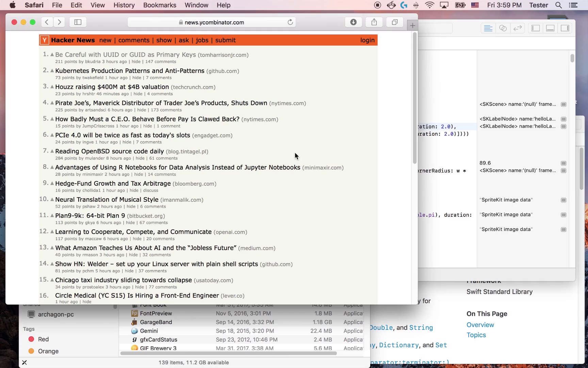Upvote the Chicago taxi industry story
This screenshot has width=588, height=368.
[52, 280]
